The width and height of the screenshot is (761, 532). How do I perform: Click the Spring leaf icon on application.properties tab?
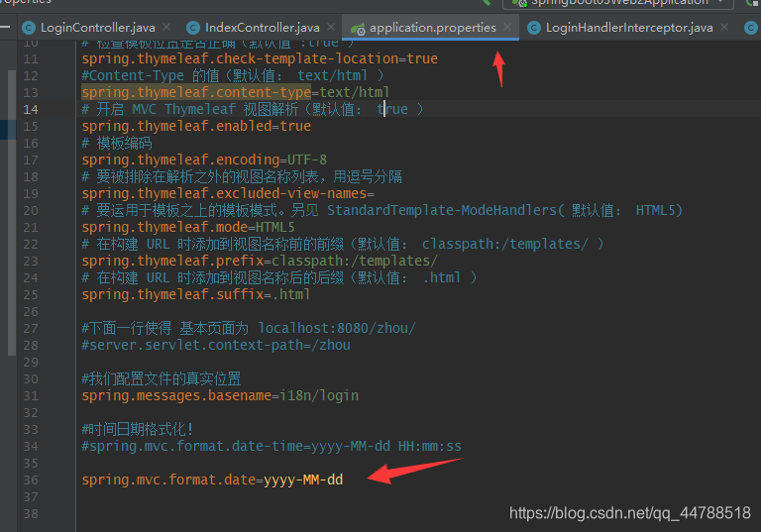tap(358, 29)
